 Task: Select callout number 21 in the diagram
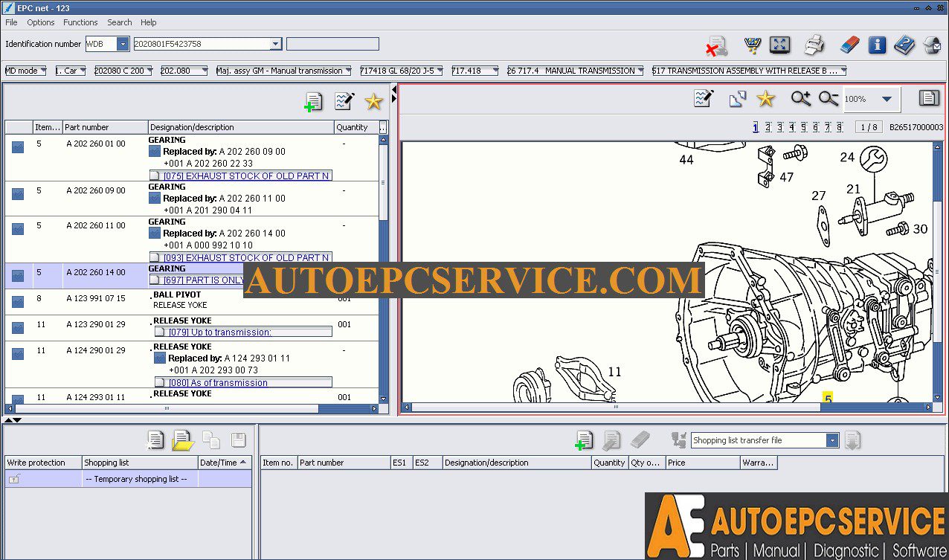853,190
